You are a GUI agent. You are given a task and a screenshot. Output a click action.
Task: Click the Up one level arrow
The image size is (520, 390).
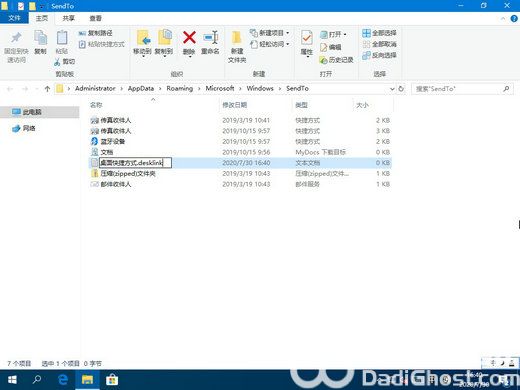(x=47, y=89)
